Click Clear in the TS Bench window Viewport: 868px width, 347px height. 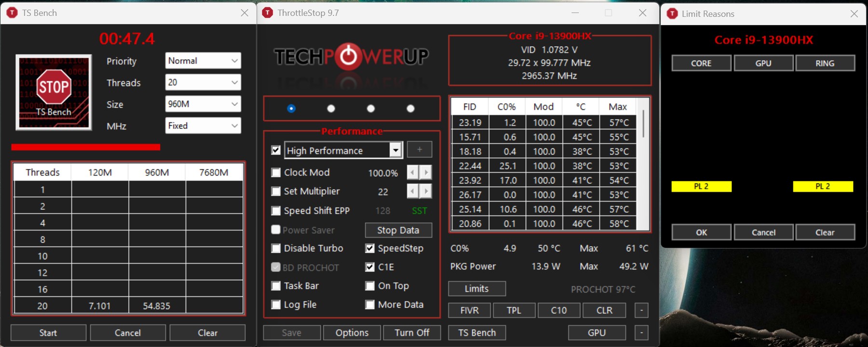(x=208, y=333)
